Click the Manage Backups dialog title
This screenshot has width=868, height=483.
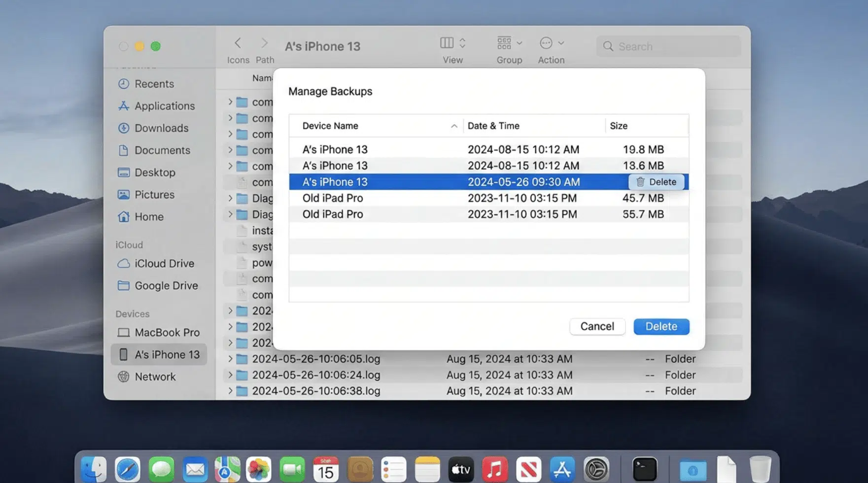point(330,91)
